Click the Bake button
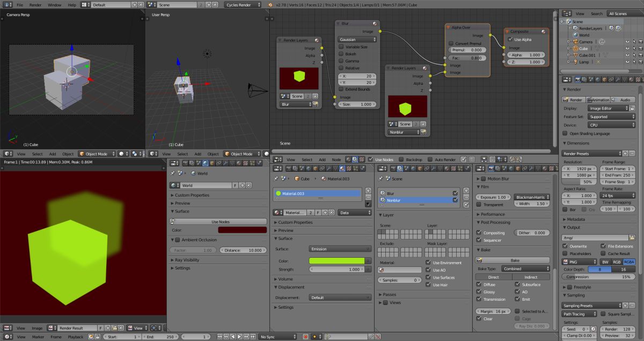 (513, 260)
